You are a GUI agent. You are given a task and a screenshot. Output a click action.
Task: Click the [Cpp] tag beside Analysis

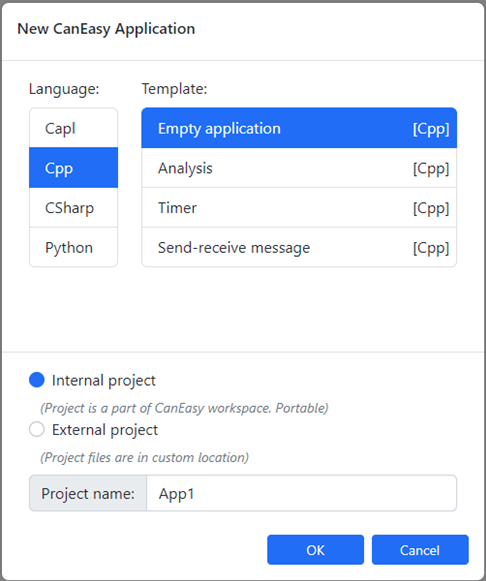pyautogui.click(x=431, y=168)
